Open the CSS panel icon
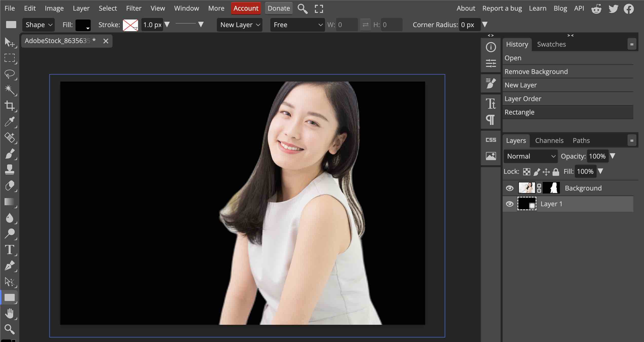Viewport: 644px width, 342px height. (x=491, y=140)
